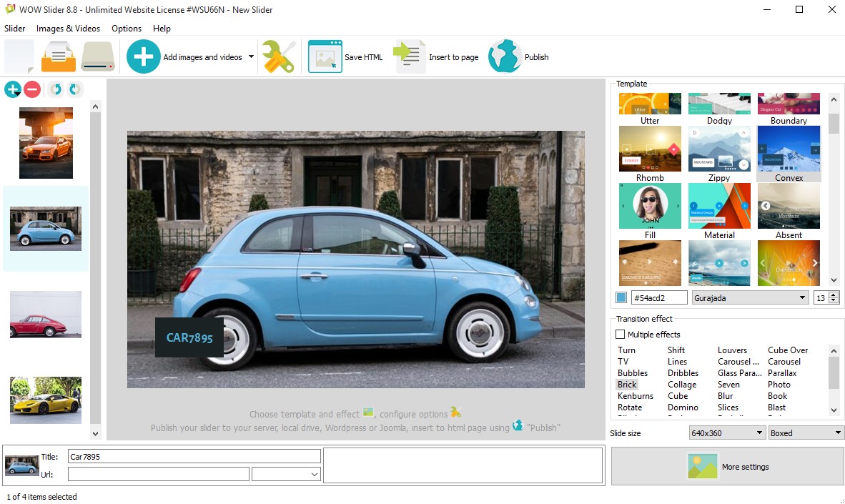Image resolution: width=845 pixels, height=504 pixels.
Task: Expand the Gurajada font dropdown
Action: pos(750,298)
